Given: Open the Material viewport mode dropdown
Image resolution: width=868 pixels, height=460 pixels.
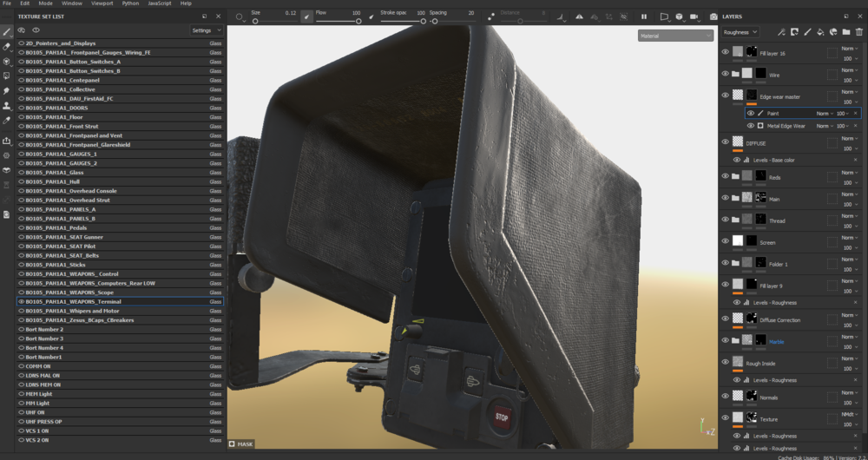Looking at the screenshot, I should [x=675, y=36].
